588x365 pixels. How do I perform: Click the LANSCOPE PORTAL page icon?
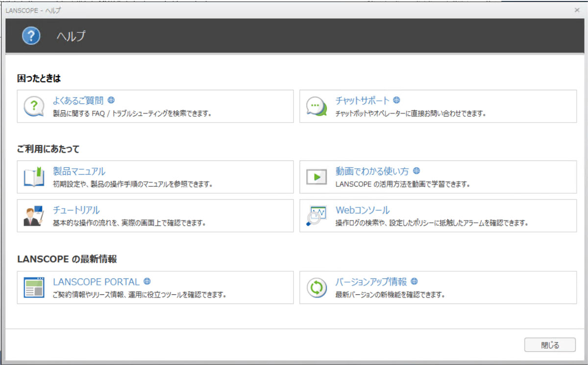click(x=34, y=287)
